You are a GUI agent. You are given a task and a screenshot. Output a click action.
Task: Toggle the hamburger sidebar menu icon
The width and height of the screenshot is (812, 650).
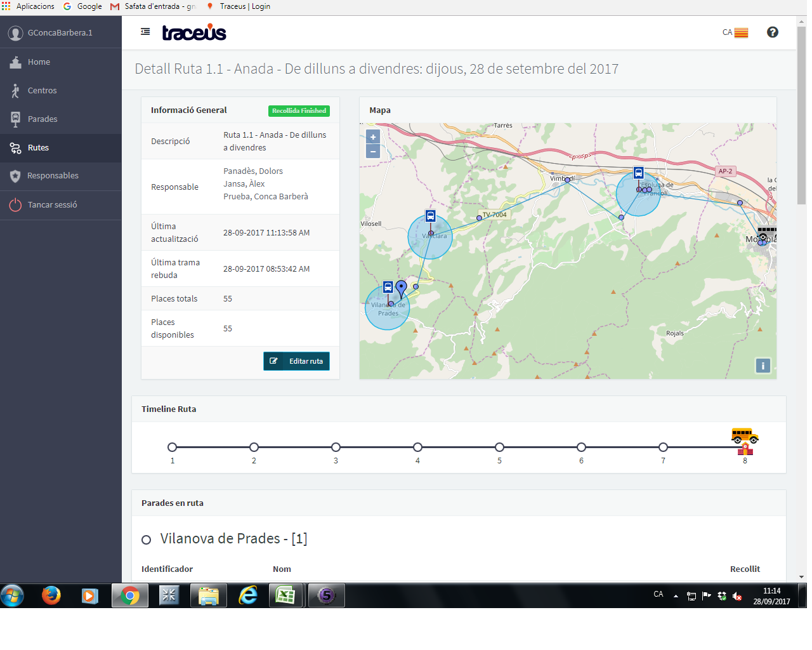pyautogui.click(x=145, y=32)
